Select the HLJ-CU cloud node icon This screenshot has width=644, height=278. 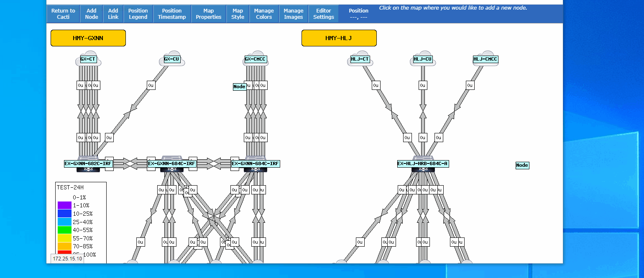click(423, 59)
